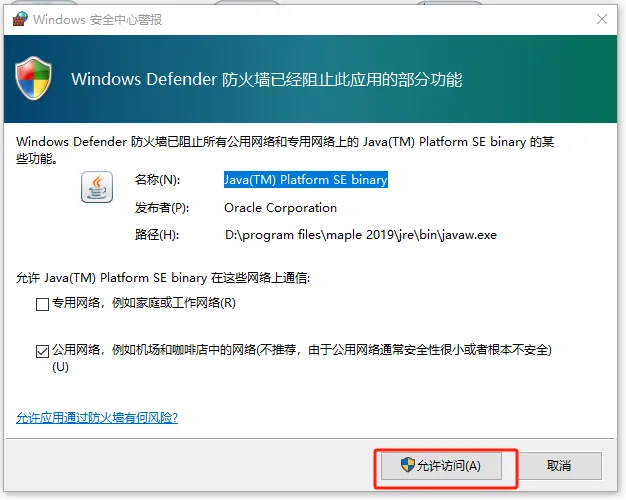Enable the private network checkbox (专用网络)
The width and height of the screenshot is (626, 500).
point(42,304)
